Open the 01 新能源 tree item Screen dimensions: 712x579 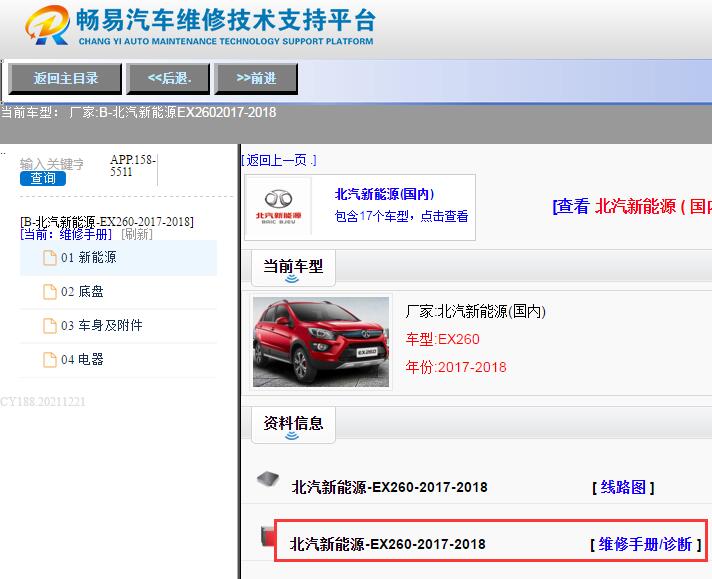[88, 258]
